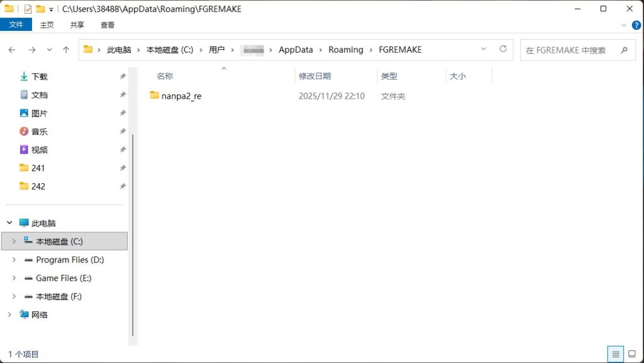The image size is (644, 363).
Task: Open the 文件 menu
Action: (x=16, y=25)
